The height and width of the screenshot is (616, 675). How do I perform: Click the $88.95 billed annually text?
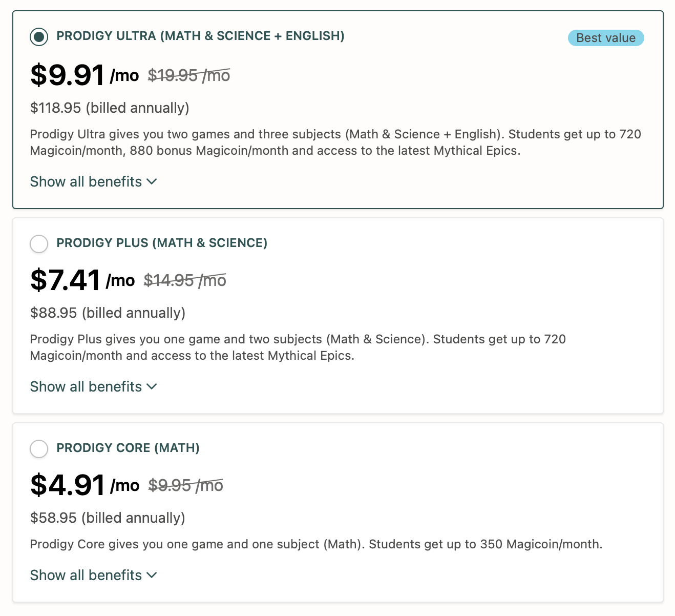point(108,313)
